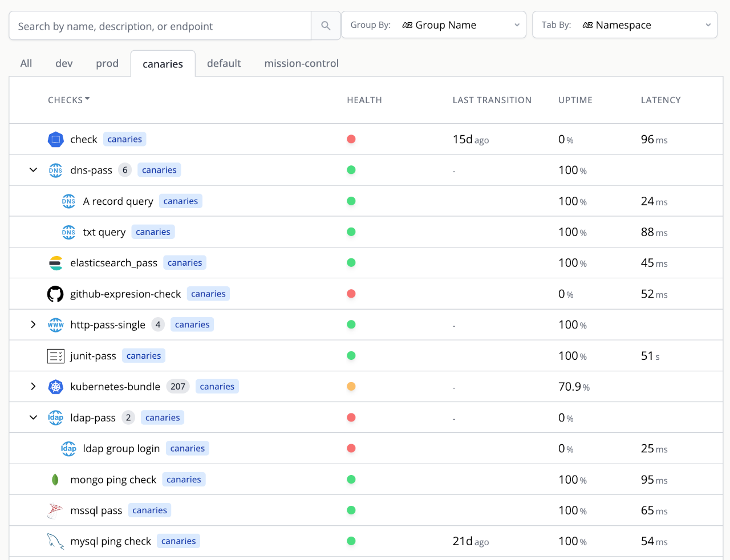Viewport: 730px width, 560px height.
Task: Click the red health dot on the check row
Action: tap(351, 139)
